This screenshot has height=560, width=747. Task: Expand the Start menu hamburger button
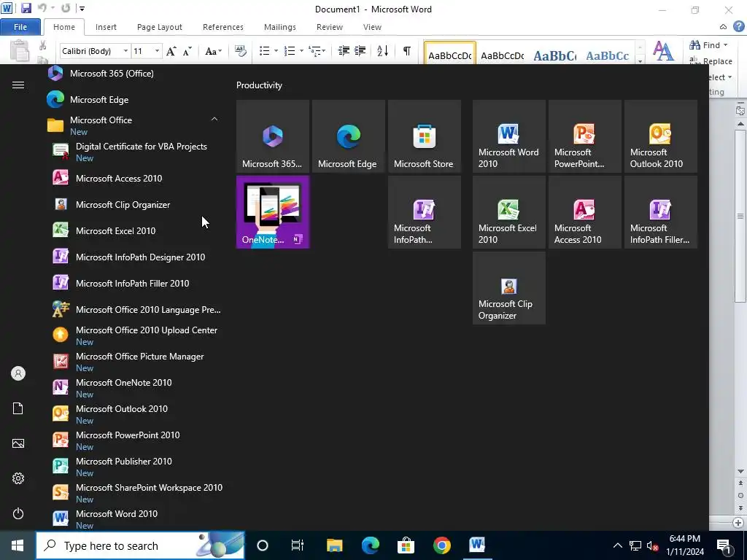click(x=18, y=85)
